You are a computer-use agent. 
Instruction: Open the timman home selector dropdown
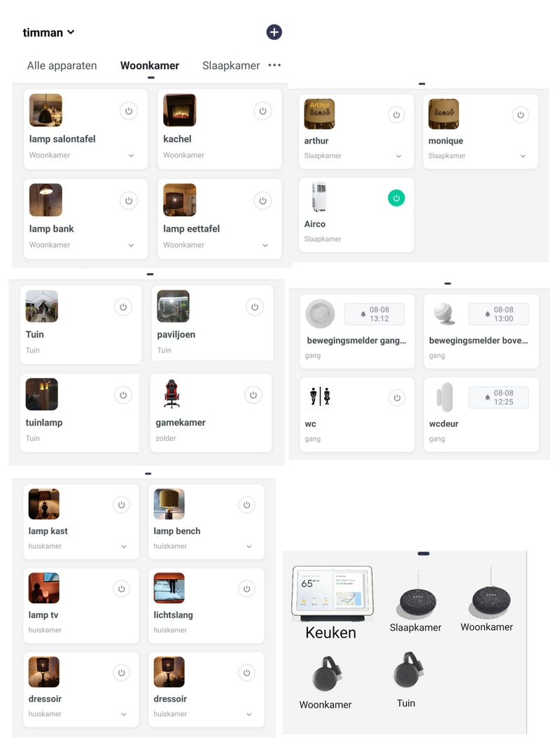[48, 33]
